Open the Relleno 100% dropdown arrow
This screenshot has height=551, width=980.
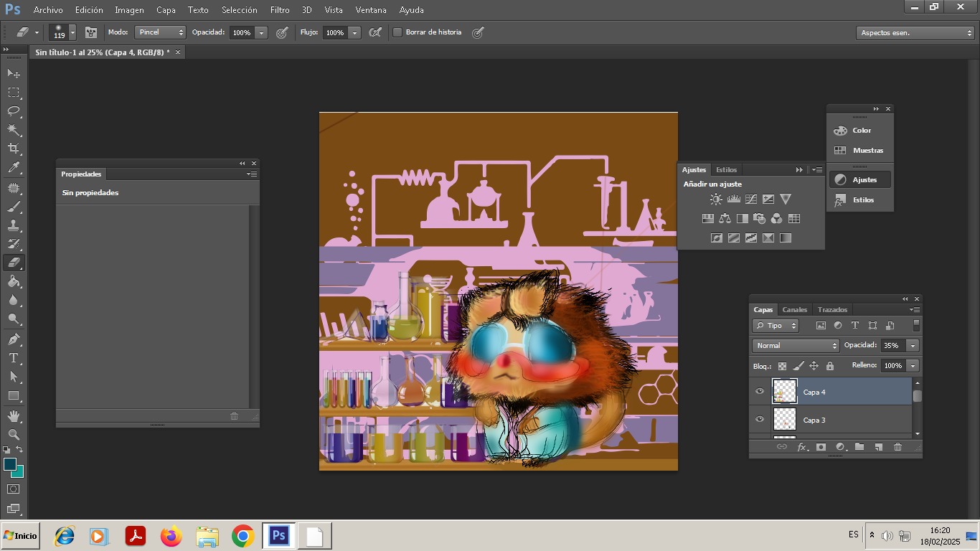913,366
